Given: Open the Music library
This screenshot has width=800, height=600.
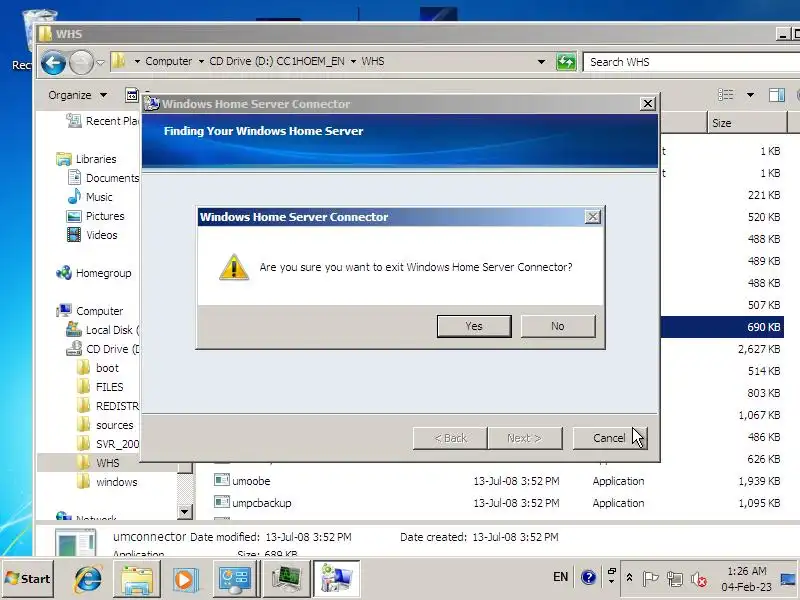Looking at the screenshot, I should 90,197.
